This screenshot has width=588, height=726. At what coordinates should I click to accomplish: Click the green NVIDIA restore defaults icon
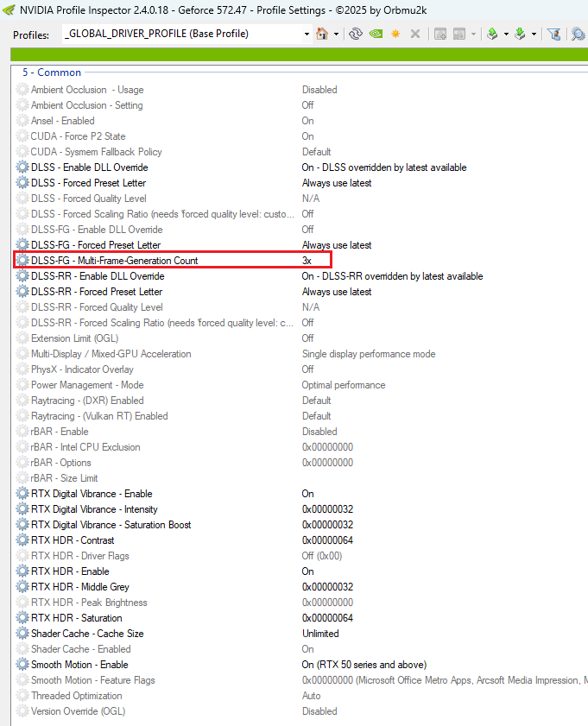[376, 34]
